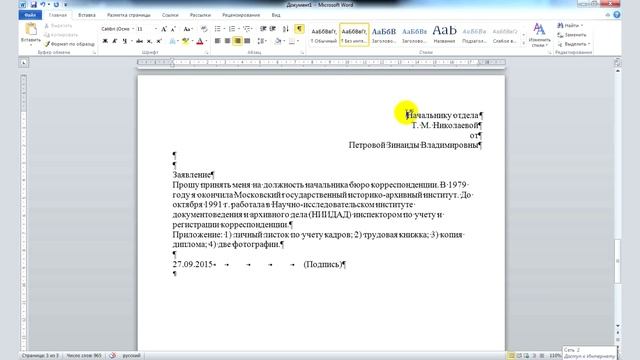Open the font name dropdown Calibri

coord(133,29)
